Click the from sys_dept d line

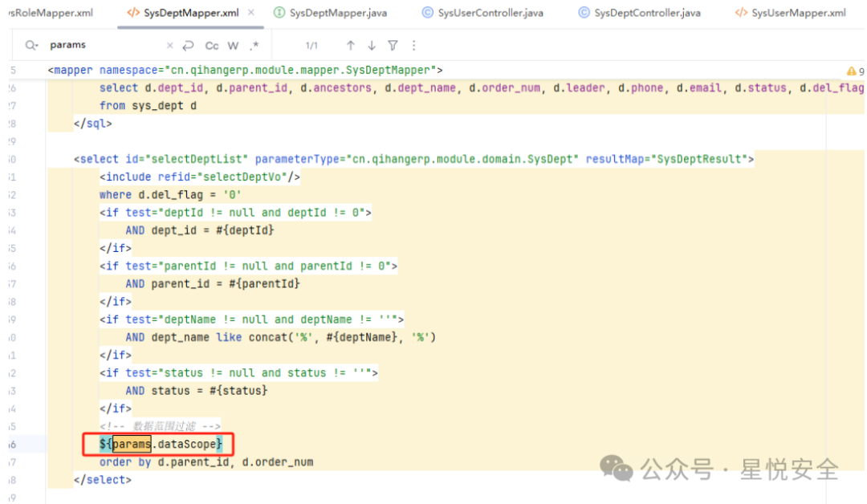click(148, 106)
